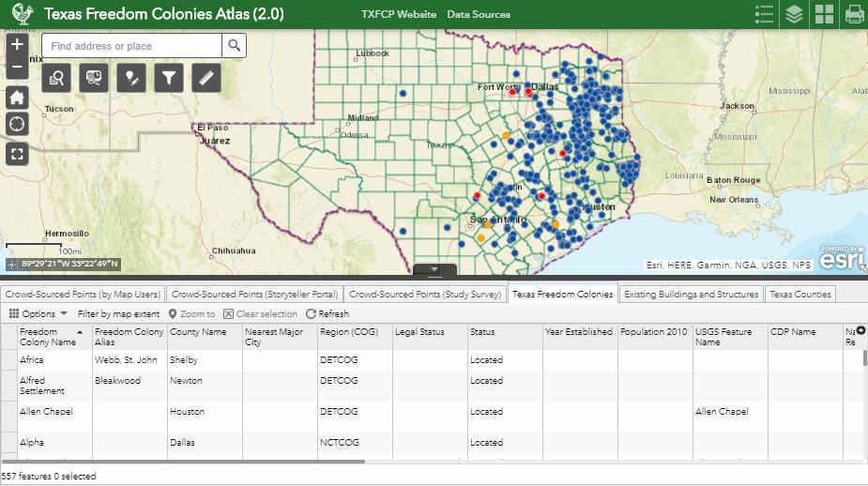Open the Options dropdown menu
The height and width of the screenshot is (486, 868).
(x=38, y=314)
